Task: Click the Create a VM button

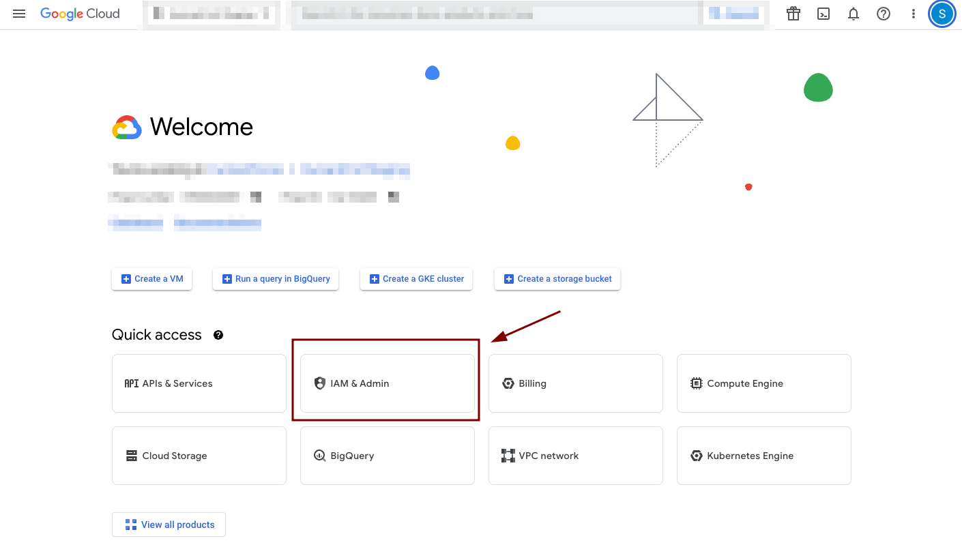Action: point(151,279)
